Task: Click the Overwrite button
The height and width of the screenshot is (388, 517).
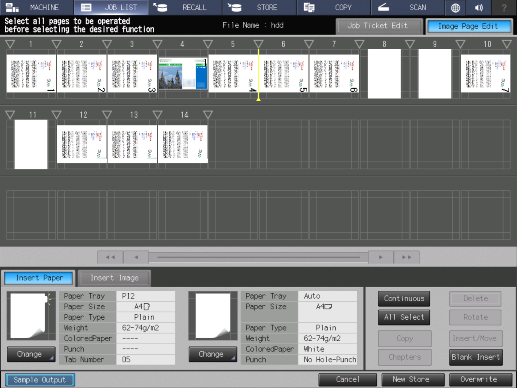Action: tap(480, 379)
